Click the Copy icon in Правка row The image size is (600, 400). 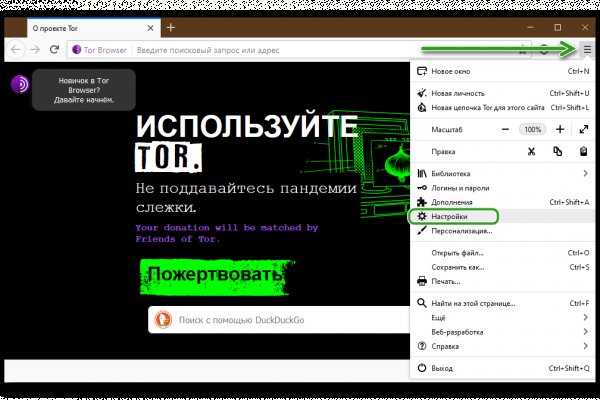point(557,151)
